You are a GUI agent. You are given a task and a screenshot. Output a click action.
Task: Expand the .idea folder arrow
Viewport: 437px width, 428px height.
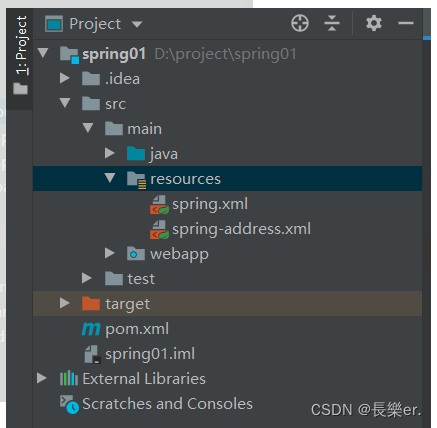click(x=64, y=78)
